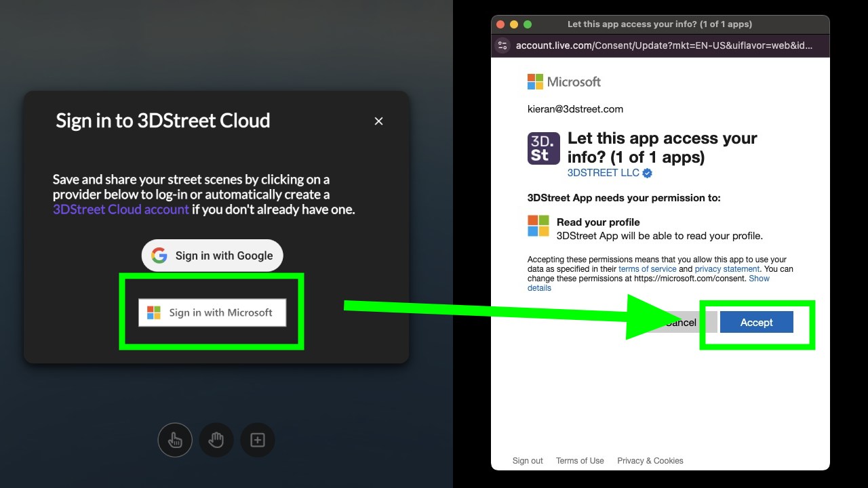The height and width of the screenshot is (488, 868).
Task: Click Accept to grant app permissions
Action: [756, 322]
